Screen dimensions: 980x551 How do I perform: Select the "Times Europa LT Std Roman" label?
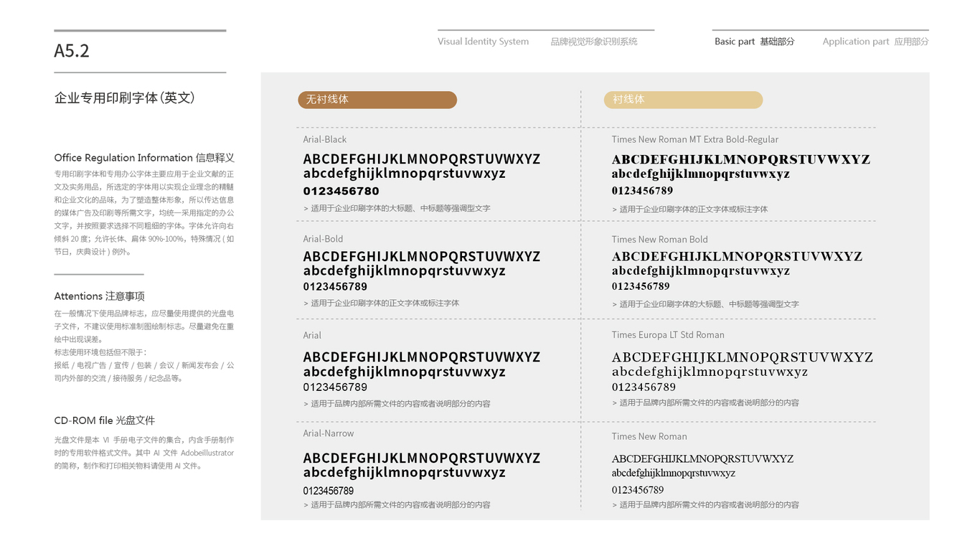coord(668,335)
